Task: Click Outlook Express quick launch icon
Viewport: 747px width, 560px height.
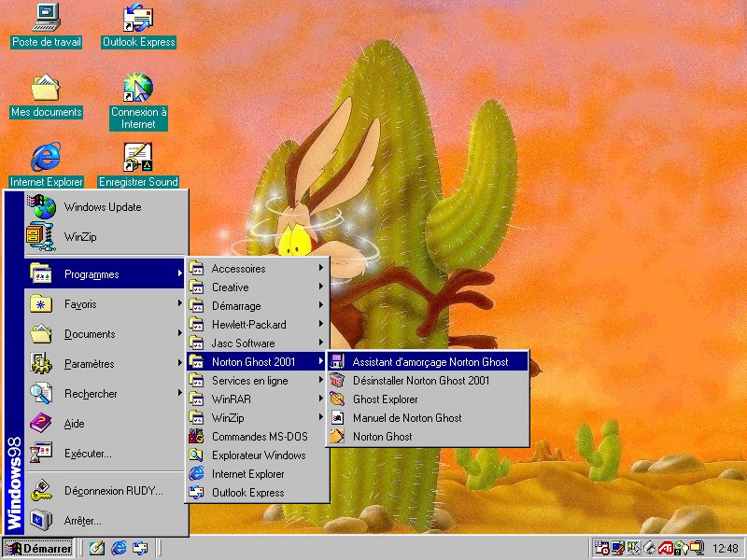Action: point(140,548)
